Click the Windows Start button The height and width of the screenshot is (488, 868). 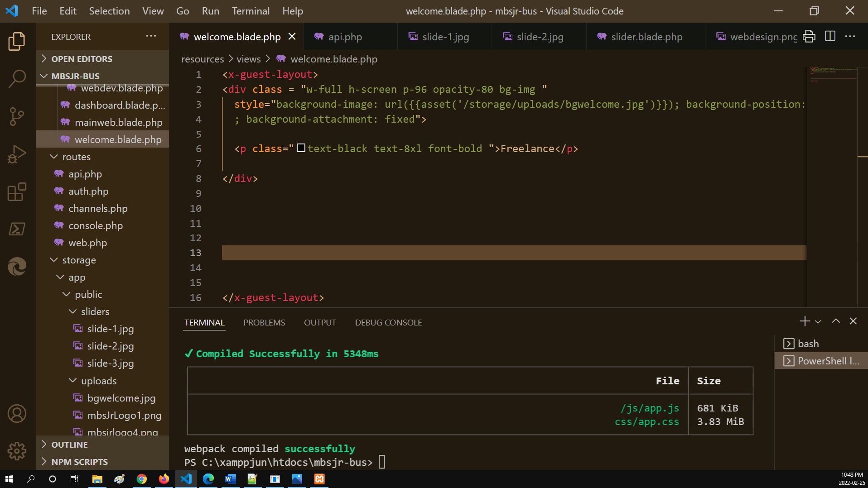tap(9, 479)
